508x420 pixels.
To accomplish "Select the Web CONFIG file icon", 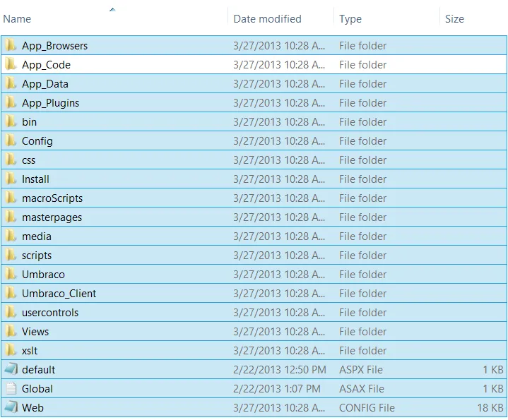I will (x=11, y=408).
